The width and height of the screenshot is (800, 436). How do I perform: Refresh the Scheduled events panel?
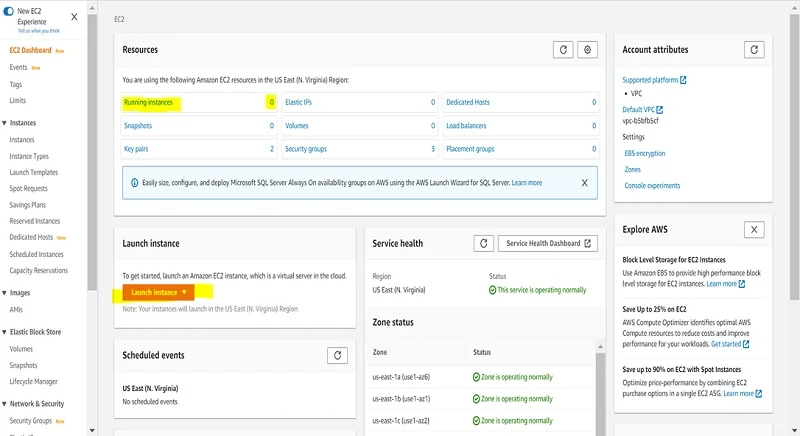pyautogui.click(x=337, y=355)
